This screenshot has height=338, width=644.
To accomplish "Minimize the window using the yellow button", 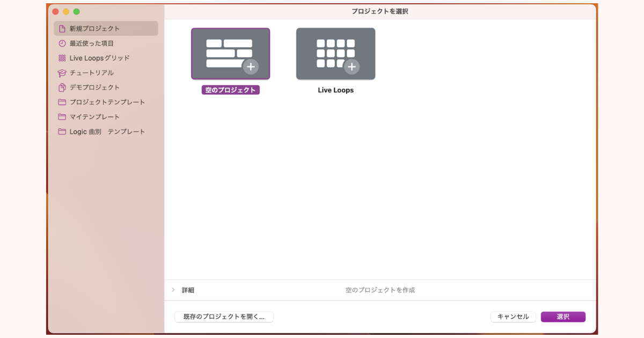I will (x=66, y=11).
